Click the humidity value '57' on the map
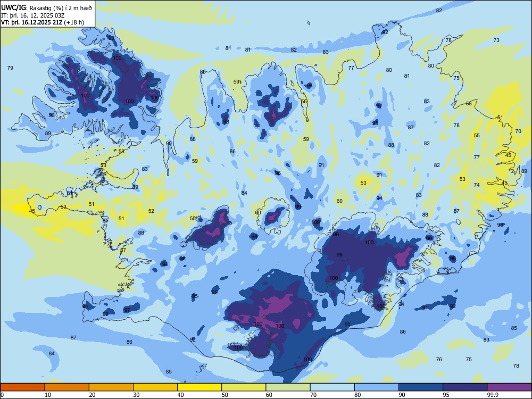Viewport: 532px width, 399px height. click(123, 251)
